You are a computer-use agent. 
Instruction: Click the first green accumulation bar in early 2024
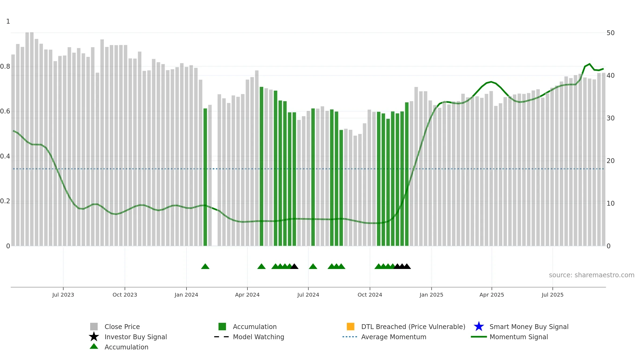pos(205,177)
